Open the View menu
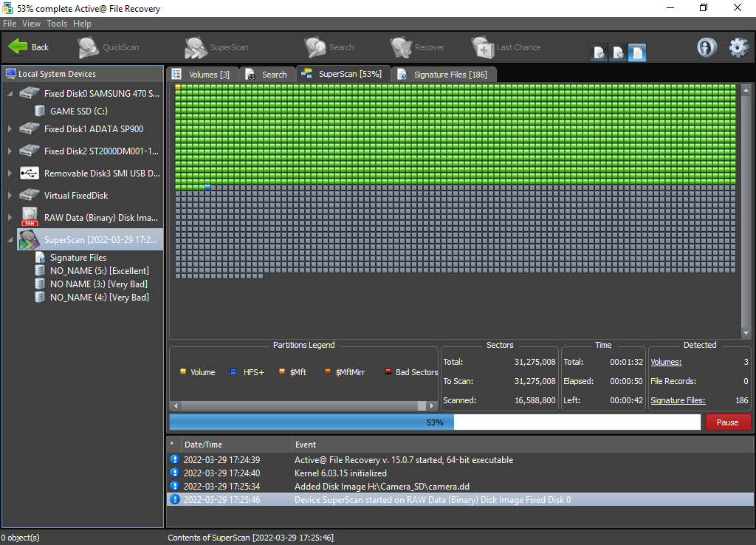This screenshot has height=545, width=756. coord(31,23)
